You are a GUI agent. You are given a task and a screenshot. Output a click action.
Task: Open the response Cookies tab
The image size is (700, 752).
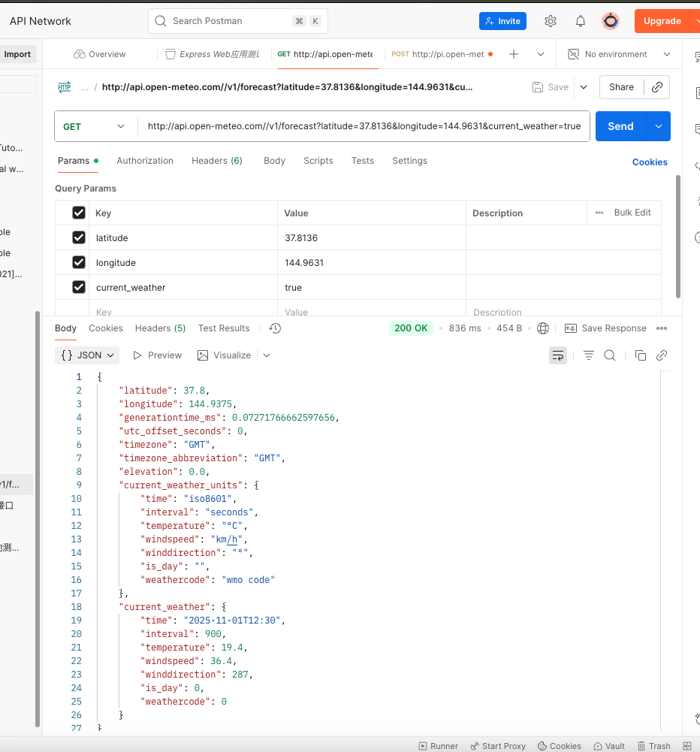click(105, 328)
